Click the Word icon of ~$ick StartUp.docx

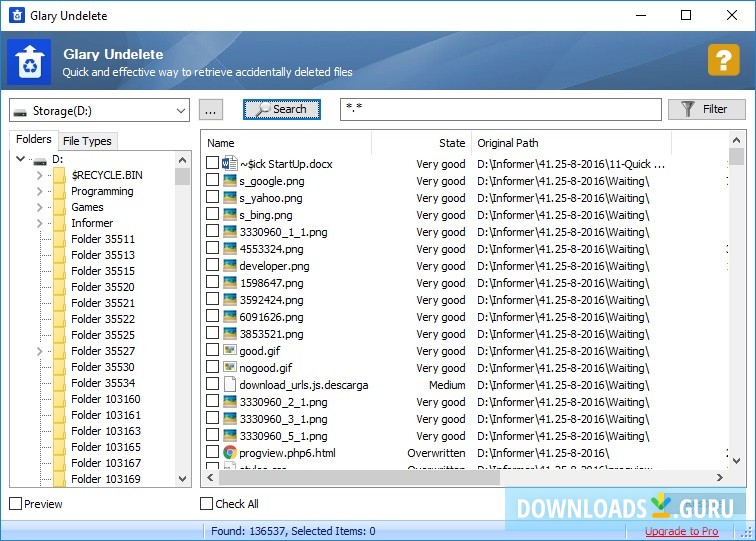(x=230, y=163)
